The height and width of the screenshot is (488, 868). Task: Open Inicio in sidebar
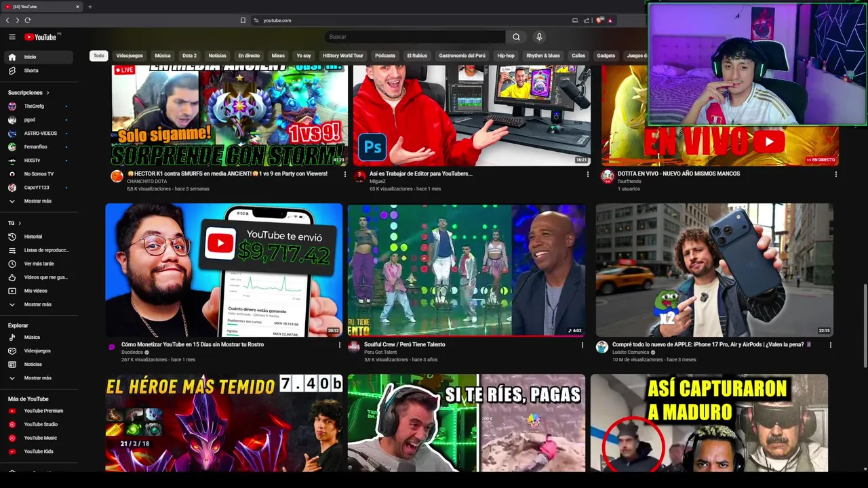39,57
